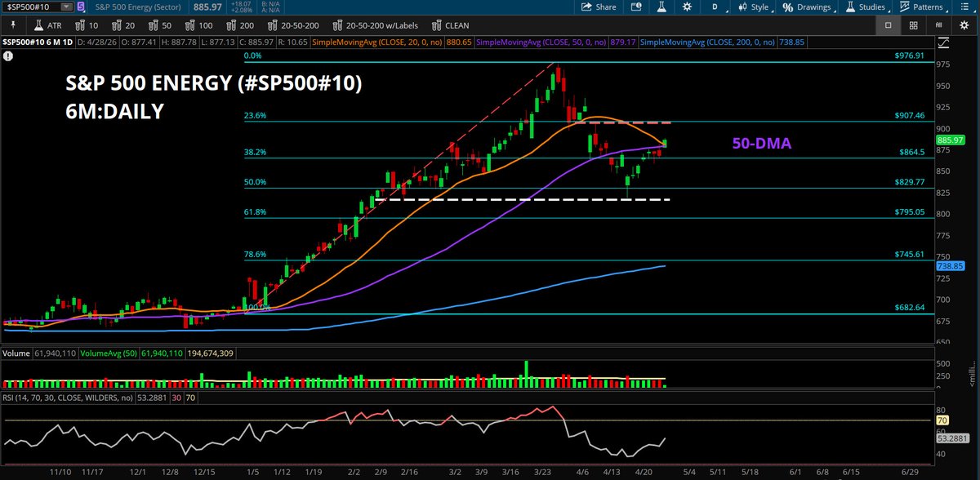980x480 pixels.
Task: Apply the 20-50-200 w/Labels study set
Action: pos(377,25)
